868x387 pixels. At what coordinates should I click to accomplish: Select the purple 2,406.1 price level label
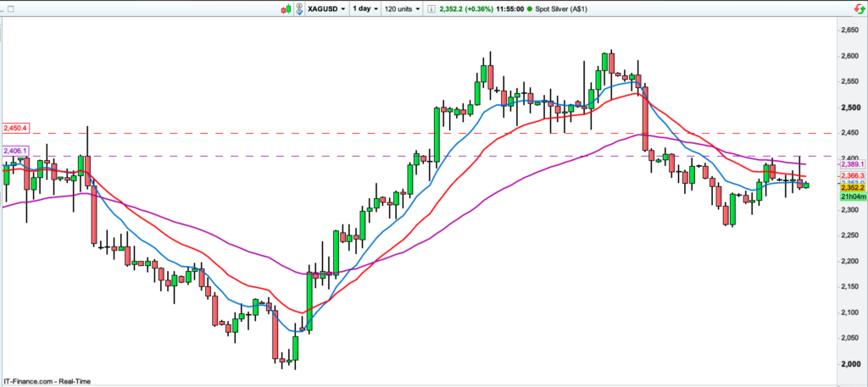point(16,150)
